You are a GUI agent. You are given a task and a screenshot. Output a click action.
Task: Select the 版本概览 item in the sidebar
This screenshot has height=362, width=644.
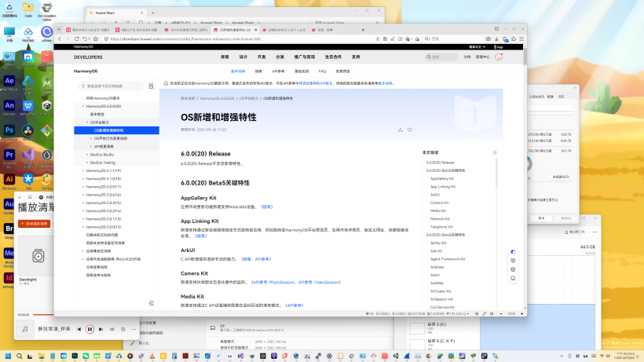click(x=97, y=115)
